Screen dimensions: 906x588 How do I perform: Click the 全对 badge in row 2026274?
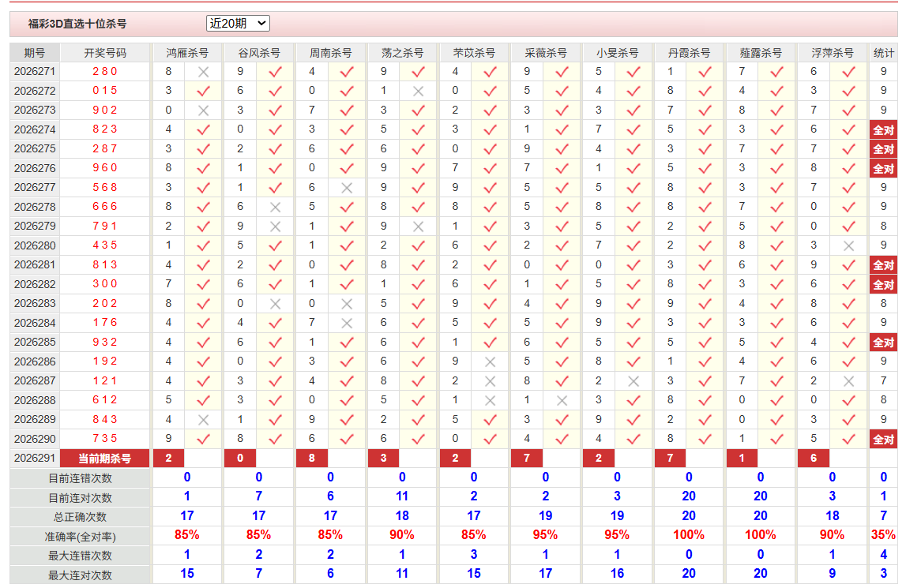click(x=883, y=130)
